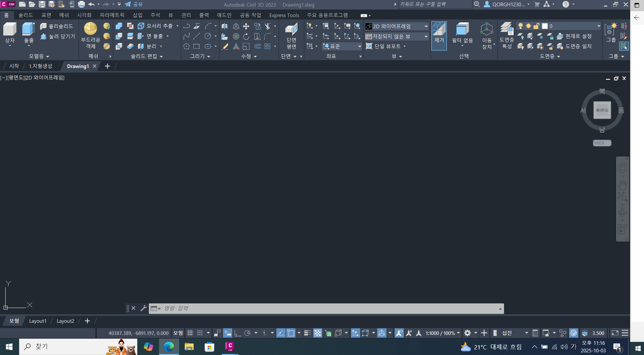Select the Move tool in Modify panel
The image size is (644, 355).
(246, 26)
